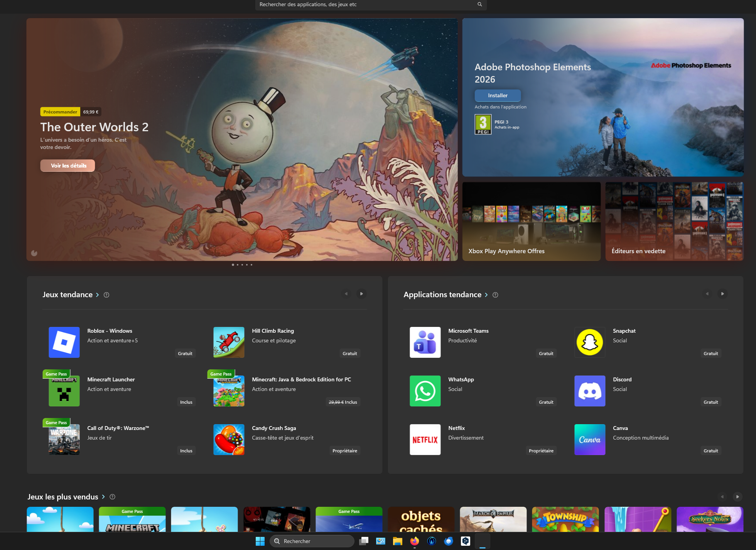Click Inclus button for Call of Duty: Warzone

point(186,450)
